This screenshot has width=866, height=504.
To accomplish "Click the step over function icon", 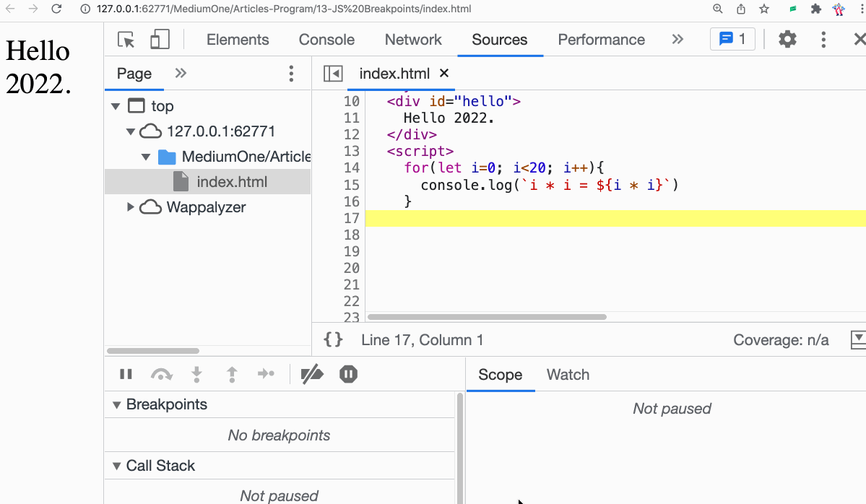I will coord(161,374).
